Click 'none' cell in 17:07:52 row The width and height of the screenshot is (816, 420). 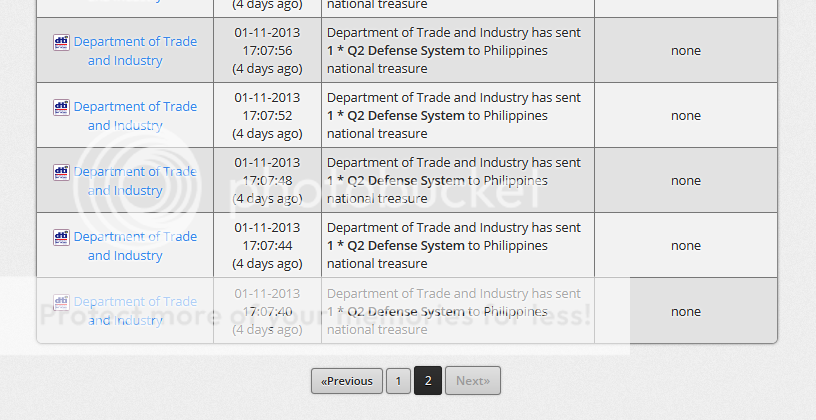coord(686,116)
